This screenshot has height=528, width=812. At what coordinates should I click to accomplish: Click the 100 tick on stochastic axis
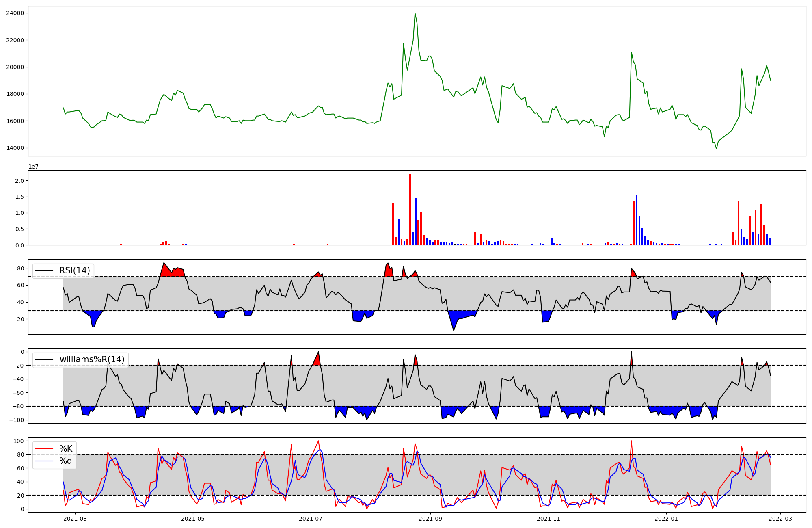click(x=19, y=441)
